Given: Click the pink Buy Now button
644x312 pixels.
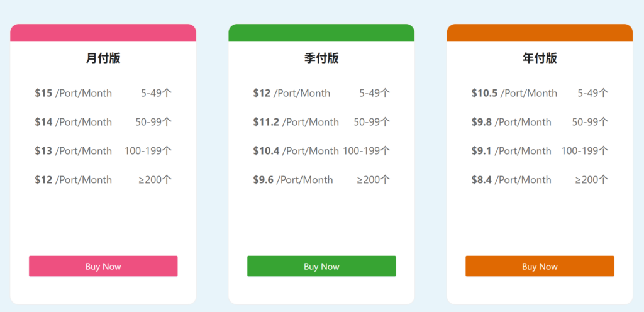Looking at the screenshot, I should [x=103, y=266].
